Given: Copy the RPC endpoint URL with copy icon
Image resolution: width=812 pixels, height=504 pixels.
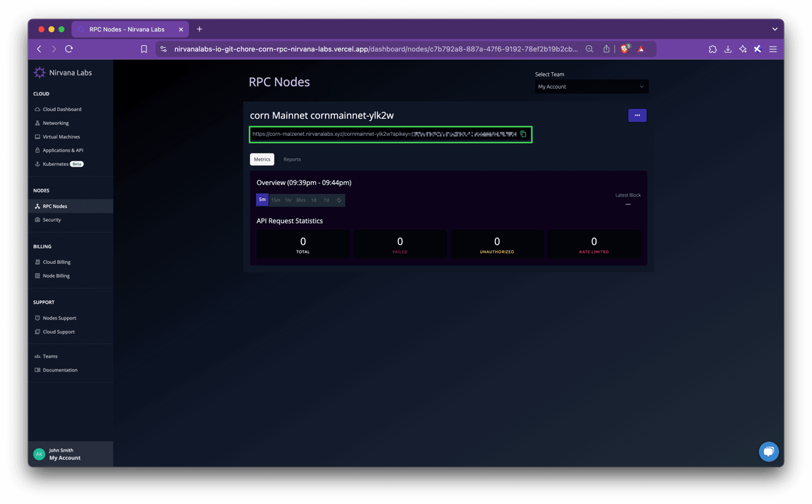Looking at the screenshot, I should coord(523,134).
